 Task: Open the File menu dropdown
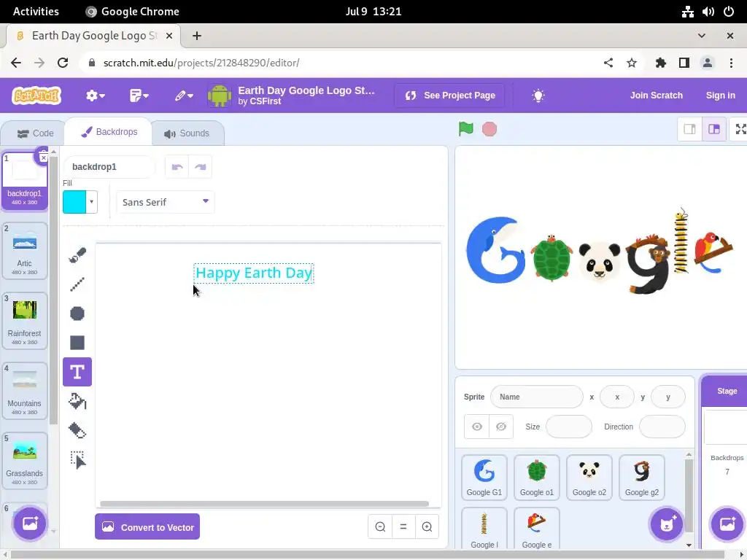point(139,96)
